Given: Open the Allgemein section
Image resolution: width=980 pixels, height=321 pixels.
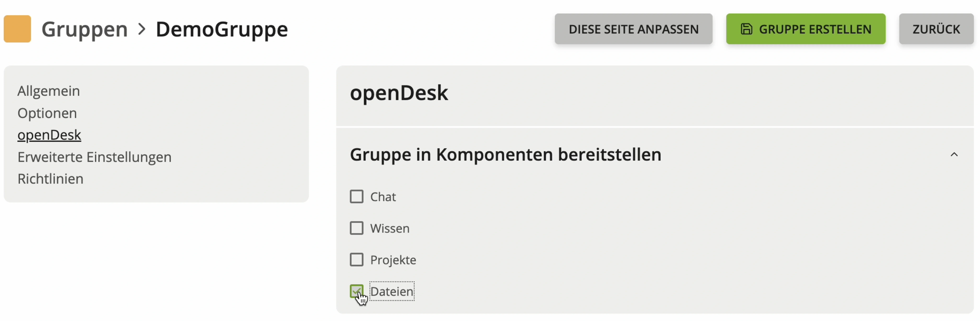Looking at the screenshot, I should tap(49, 91).
